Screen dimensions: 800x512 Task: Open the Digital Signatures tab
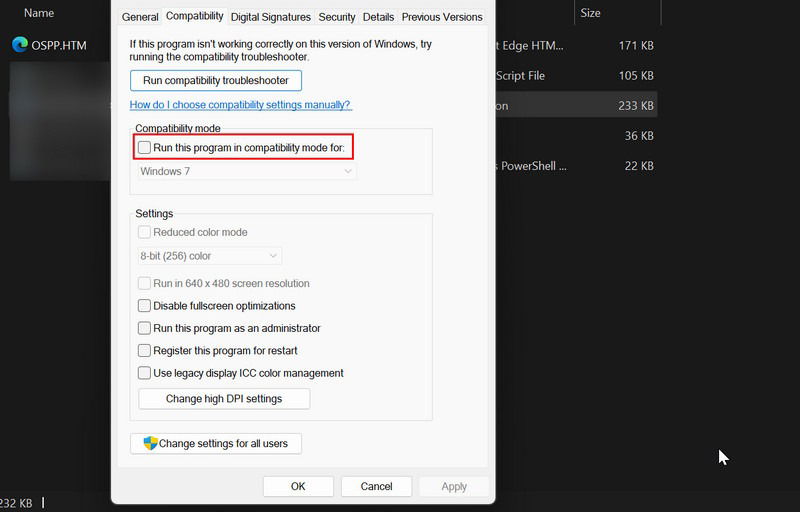point(270,17)
